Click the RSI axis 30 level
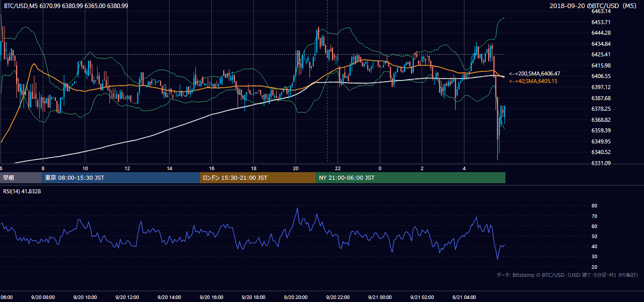Viewport: 644px width, 302px height. [x=594, y=257]
